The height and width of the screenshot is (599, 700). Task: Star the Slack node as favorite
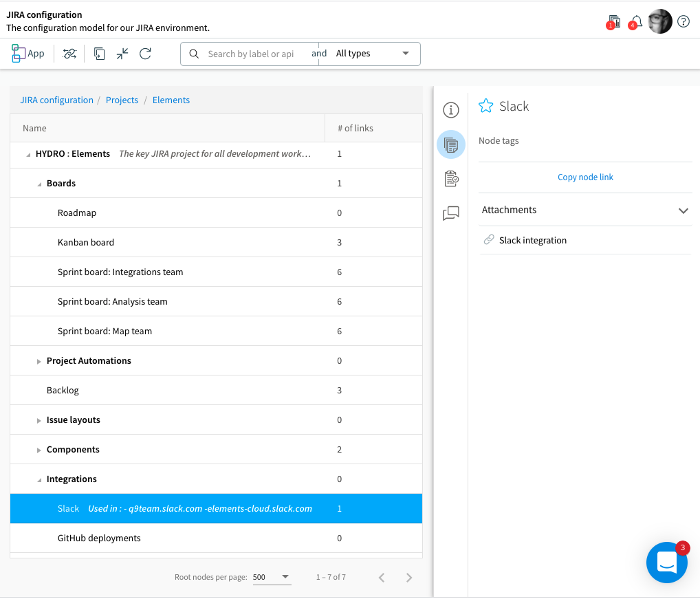(x=486, y=106)
